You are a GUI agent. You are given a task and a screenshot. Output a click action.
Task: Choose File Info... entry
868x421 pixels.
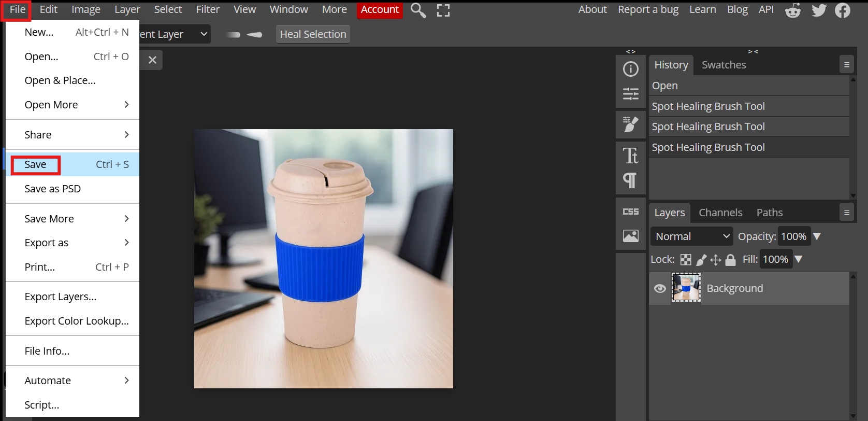[73, 351]
